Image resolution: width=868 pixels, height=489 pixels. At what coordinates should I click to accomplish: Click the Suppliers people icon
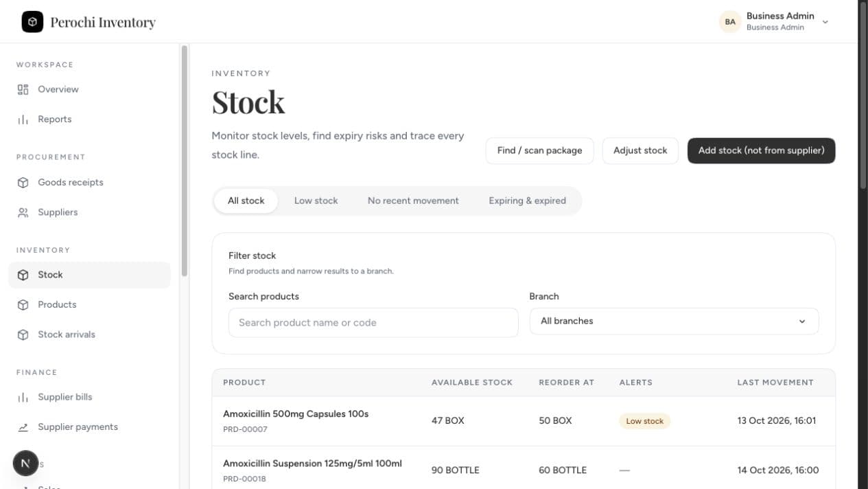(x=23, y=212)
